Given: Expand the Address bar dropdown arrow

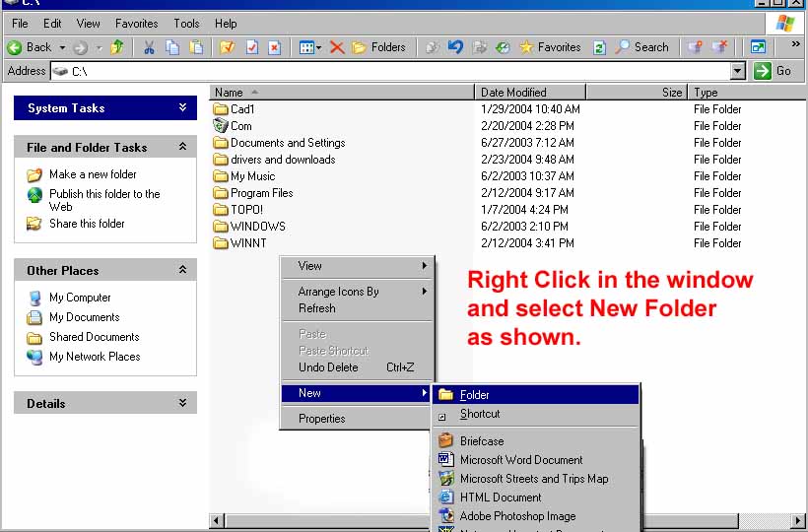Looking at the screenshot, I should click(x=738, y=71).
